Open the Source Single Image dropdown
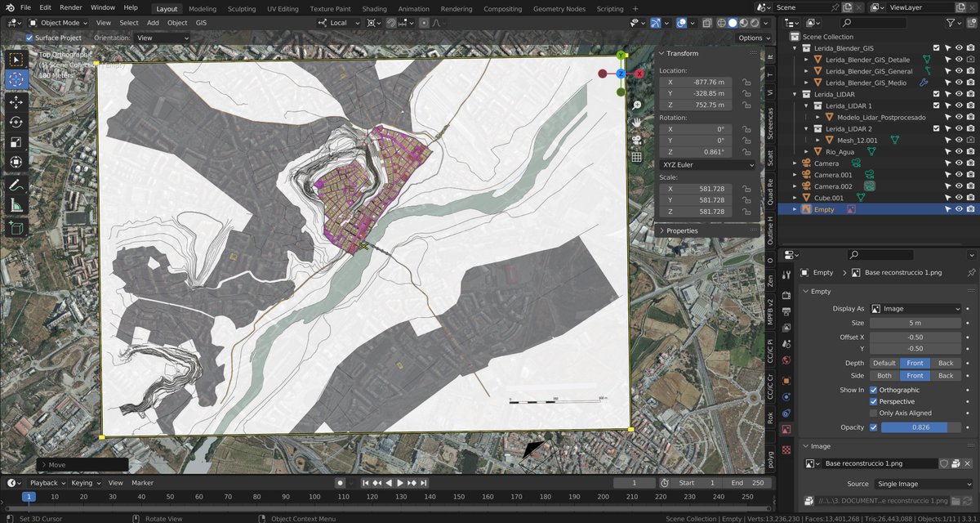The width and height of the screenshot is (980, 523). pyautogui.click(x=922, y=484)
